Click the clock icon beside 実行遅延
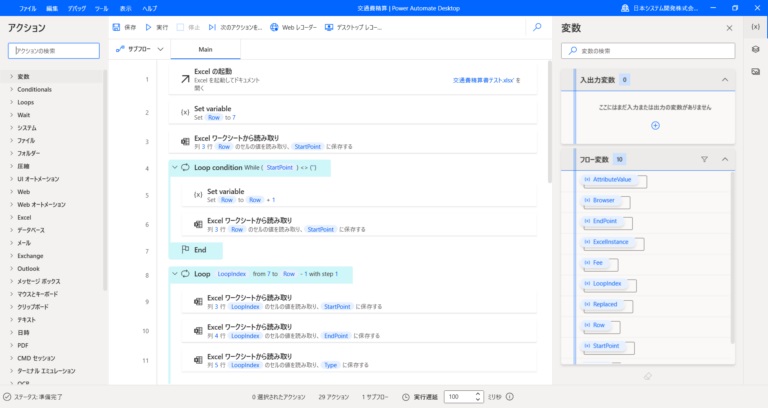The width and height of the screenshot is (768, 408). [406, 397]
